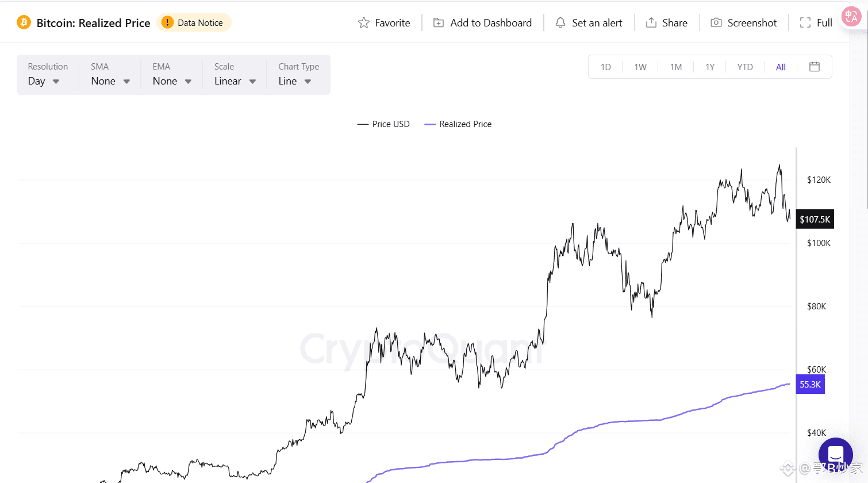Image resolution: width=868 pixels, height=483 pixels.
Task: Switch to the YTD time range
Action: (x=745, y=67)
